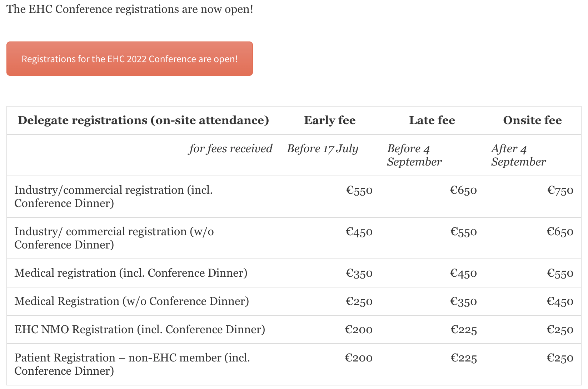Click the €250 early fee for Medical w/o dinner
The image size is (588, 389).
tap(359, 301)
